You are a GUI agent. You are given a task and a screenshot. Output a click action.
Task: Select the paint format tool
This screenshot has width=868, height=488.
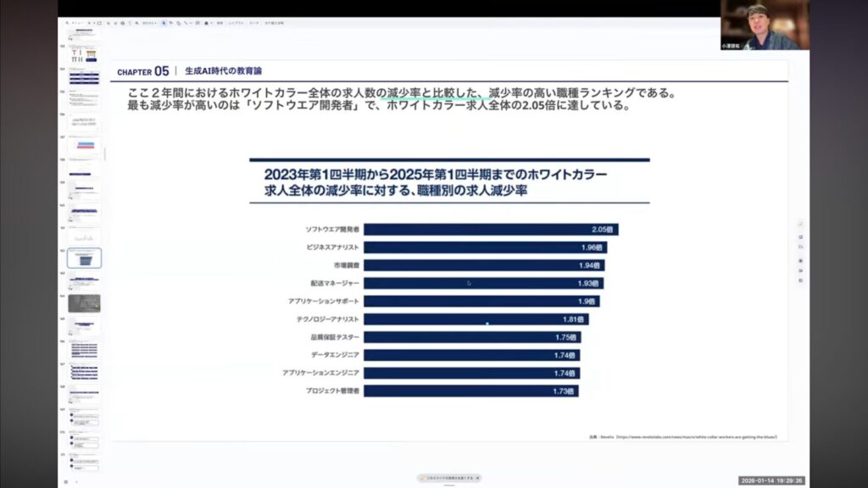click(129, 23)
